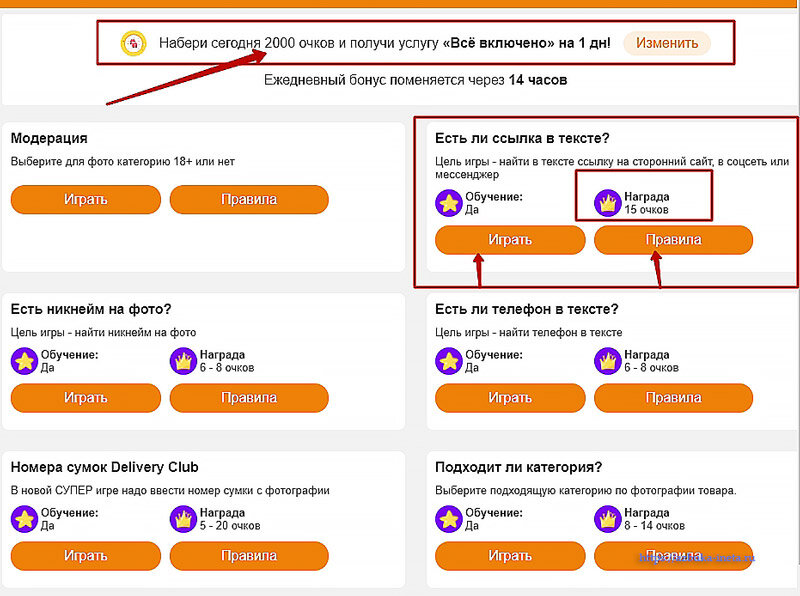
Task: Open rules for phone-in-text game
Action: [x=673, y=398]
